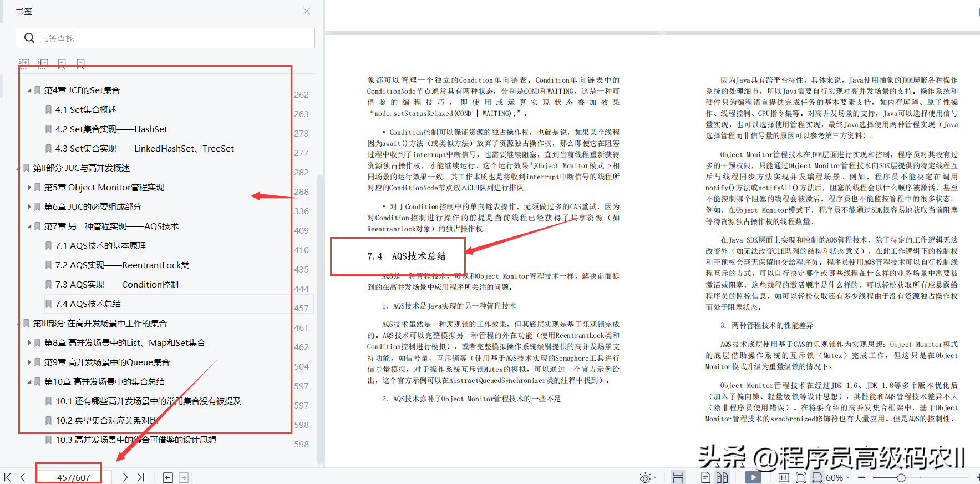This screenshot has width=980, height=484.
Task: Go to last page
Action: 140,477
